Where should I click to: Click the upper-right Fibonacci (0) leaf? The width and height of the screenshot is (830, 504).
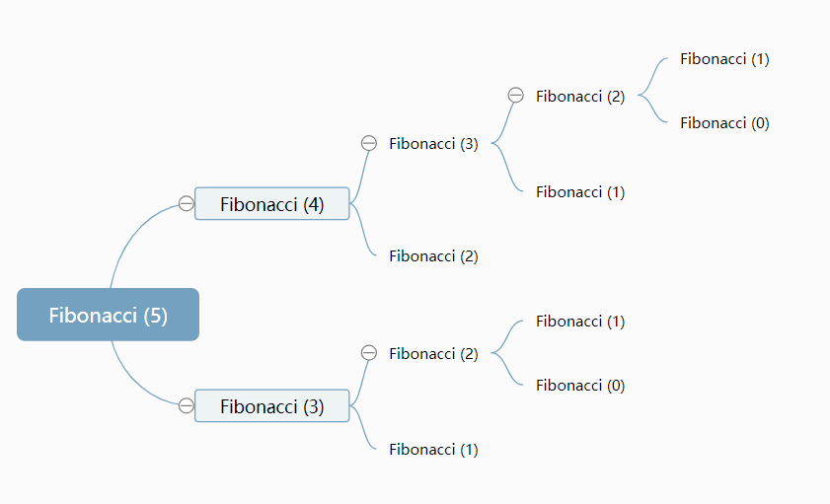pos(724,123)
